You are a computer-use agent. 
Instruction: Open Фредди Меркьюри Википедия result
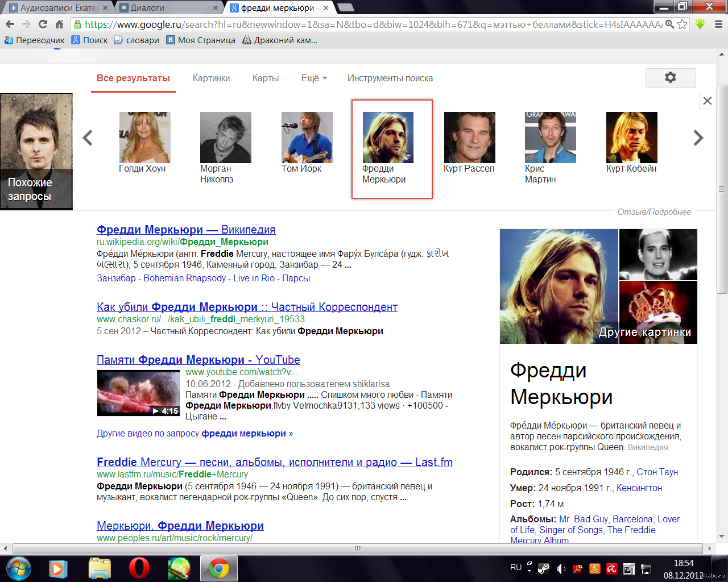pyautogui.click(x=186, y=230)
